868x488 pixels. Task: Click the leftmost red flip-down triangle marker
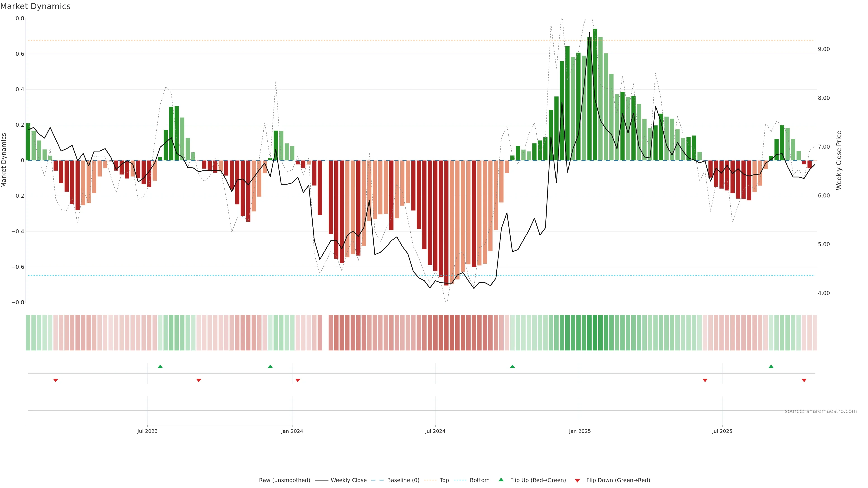point(56,380)
